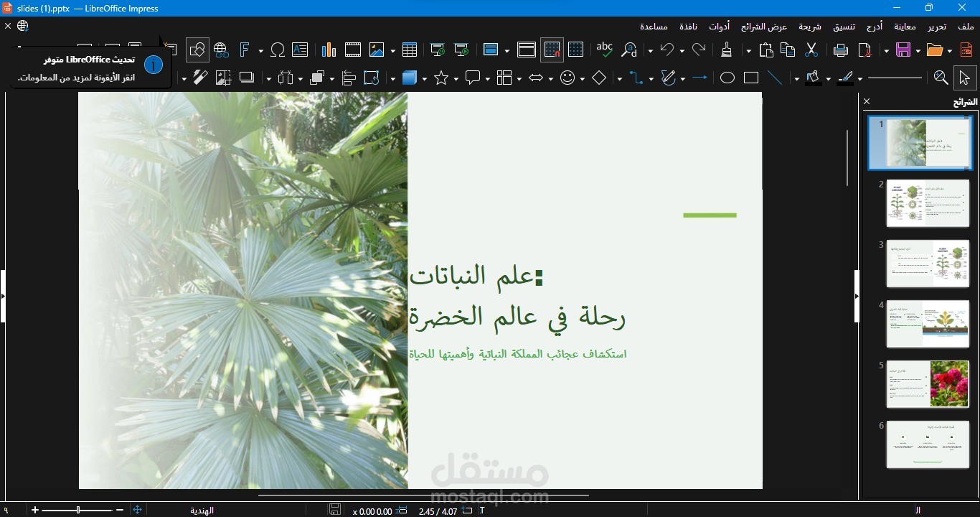The height and width of the screenshot is (517, 980).
Task: Toggle 3D extrusion cube tool
Action: point(410,78)
